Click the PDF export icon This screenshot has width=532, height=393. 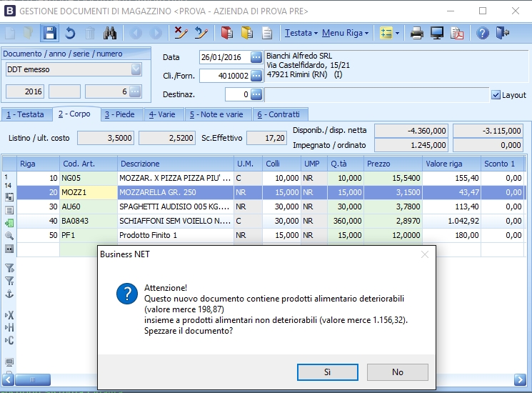(457, 33)
